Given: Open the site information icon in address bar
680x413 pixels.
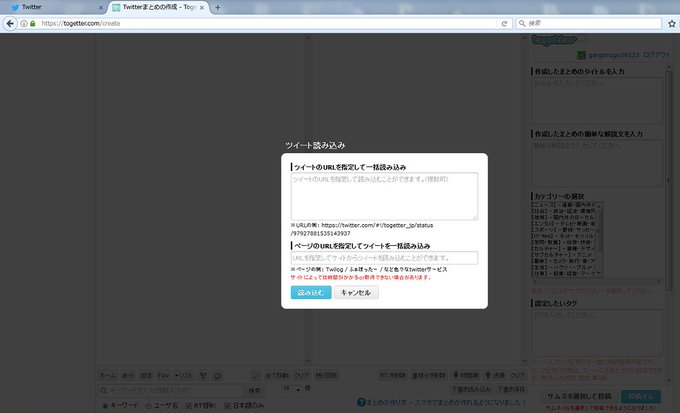Looking at the screenshot, I should pyautogui.click(x=24, y=23).
